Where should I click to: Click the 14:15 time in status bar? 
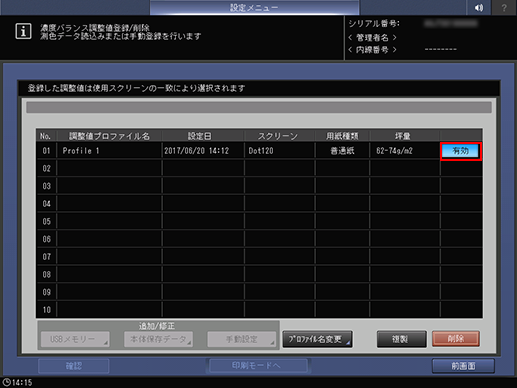point(22,382)
